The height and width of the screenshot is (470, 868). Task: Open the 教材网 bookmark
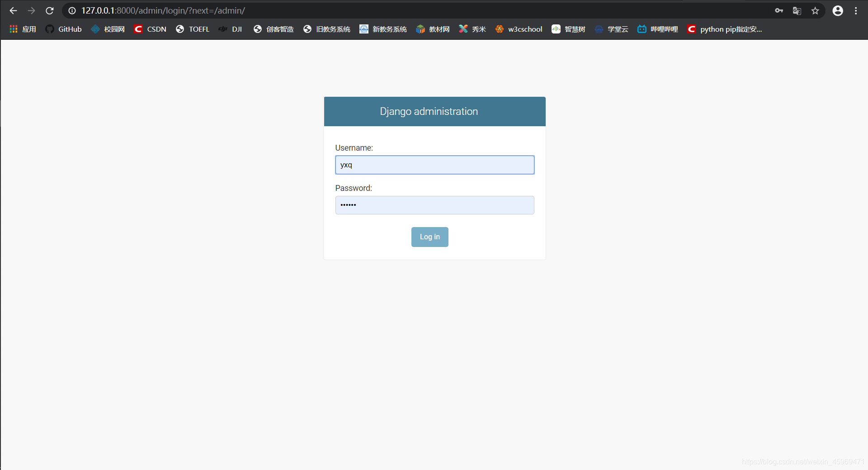point(433,29)
